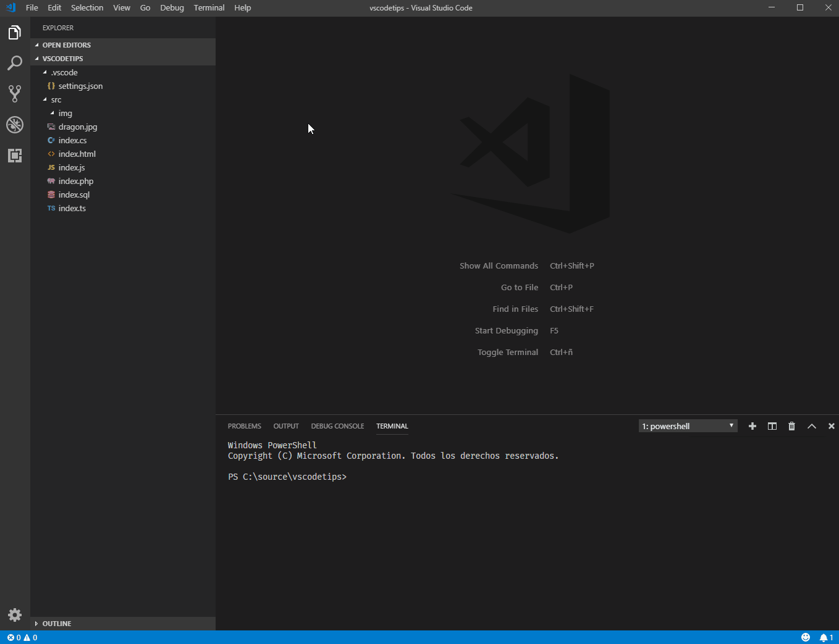This screenshot has height=644, width=839.
Task: Open index.php file name
Action: pyautogui.click(x=76, y=181)
